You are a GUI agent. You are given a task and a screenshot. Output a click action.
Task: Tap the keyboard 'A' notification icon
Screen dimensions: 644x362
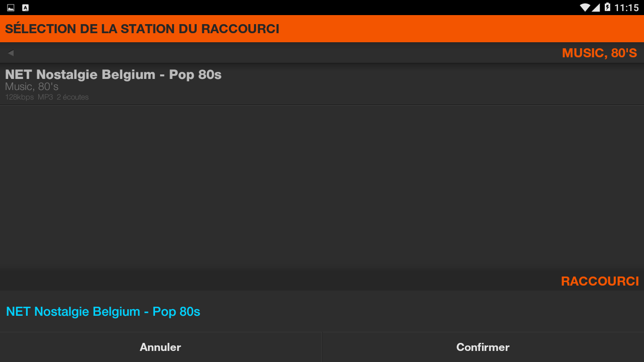(x=26, y=8)
